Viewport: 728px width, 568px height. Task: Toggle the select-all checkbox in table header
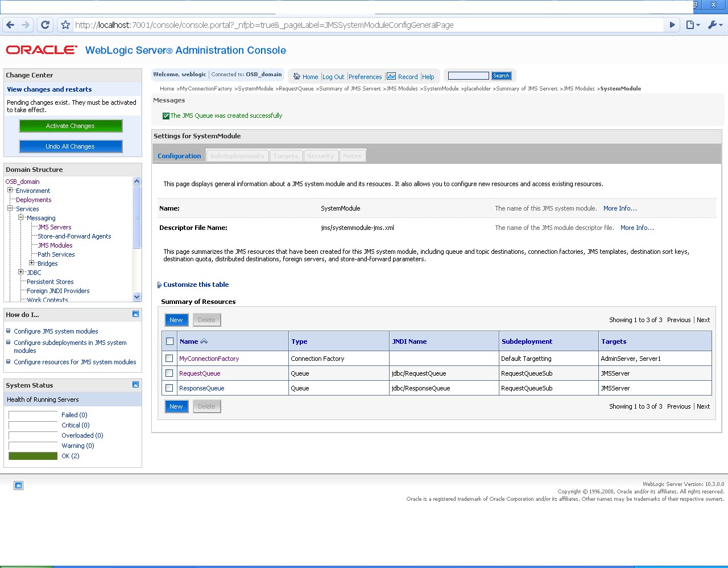(x=169, y=341)
